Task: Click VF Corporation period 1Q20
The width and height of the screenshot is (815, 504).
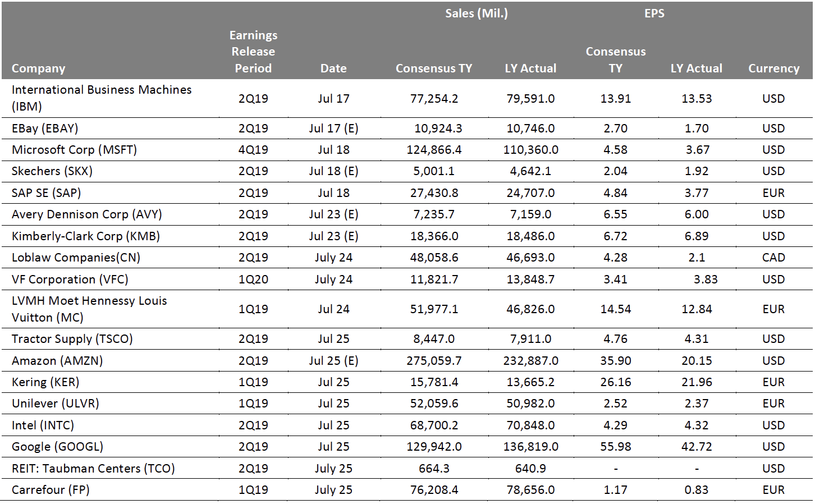Action: coord(253,280)
